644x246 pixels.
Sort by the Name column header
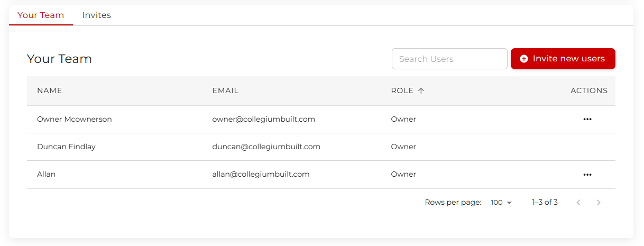(x=50, y=90)
